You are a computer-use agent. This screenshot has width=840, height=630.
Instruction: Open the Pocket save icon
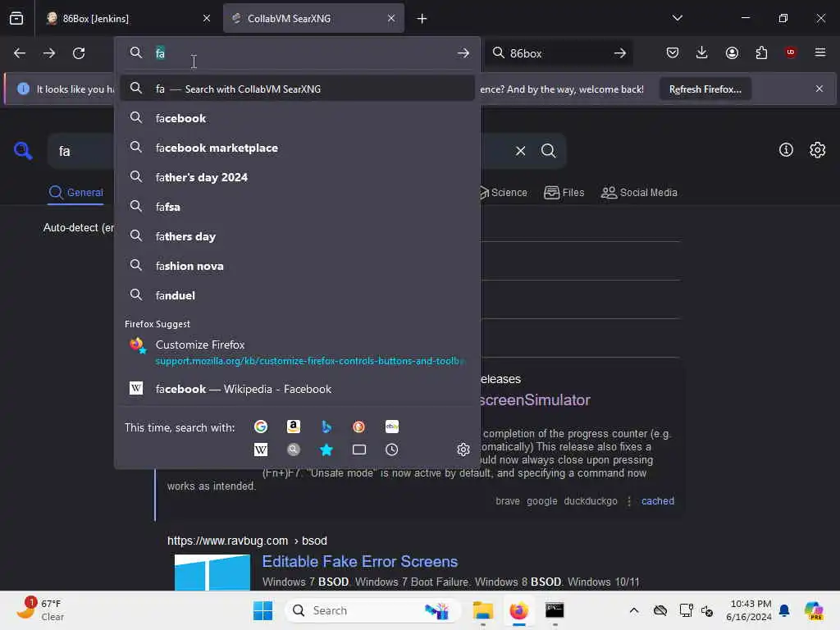click(x=673, y=52)
